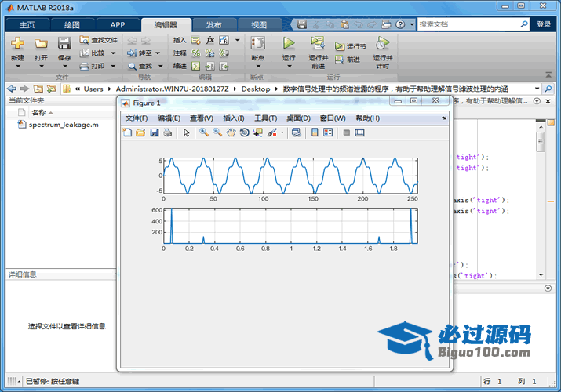Image resolution: width=561 pixels, height=392 pixels.
Task: Click the smart indent icon next to 缩进
Action: click(195, 66)
